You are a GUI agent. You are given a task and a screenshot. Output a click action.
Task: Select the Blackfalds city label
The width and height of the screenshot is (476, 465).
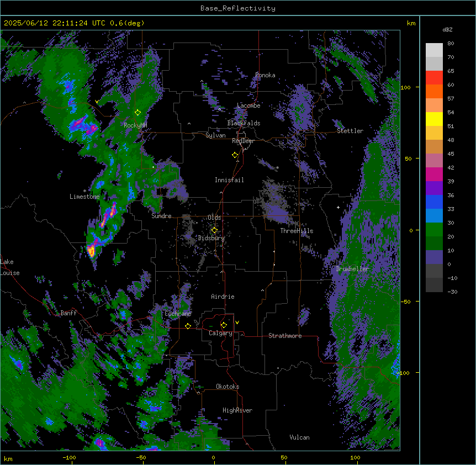pos(244,123)
